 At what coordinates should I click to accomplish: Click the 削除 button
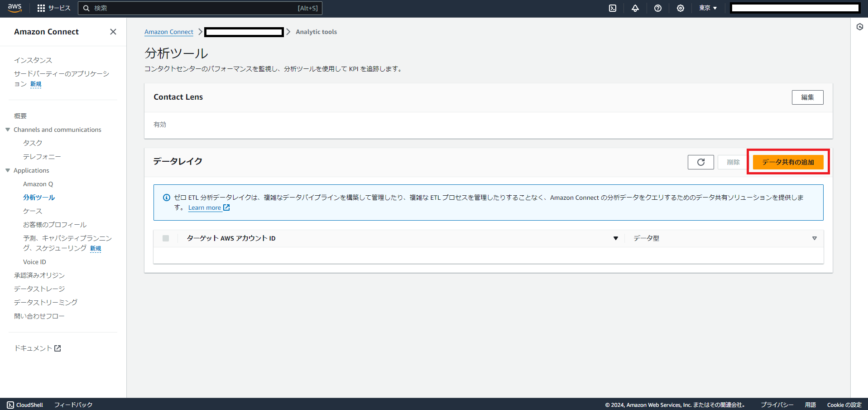pos(733,162)
